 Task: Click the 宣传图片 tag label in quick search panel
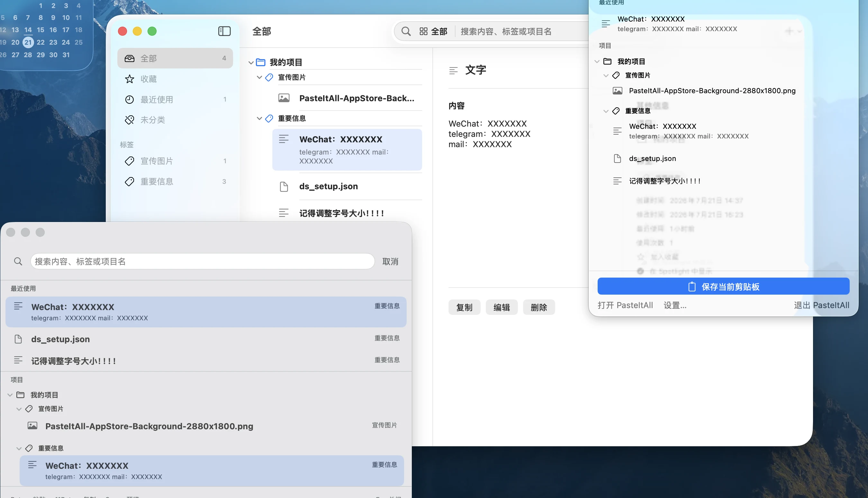click(x=384, y=425)
